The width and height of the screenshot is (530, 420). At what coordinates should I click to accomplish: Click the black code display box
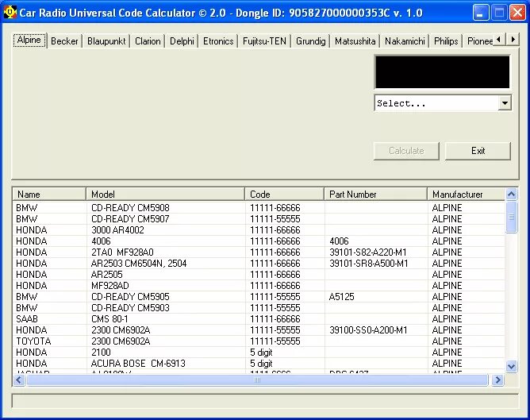point(443,72)
